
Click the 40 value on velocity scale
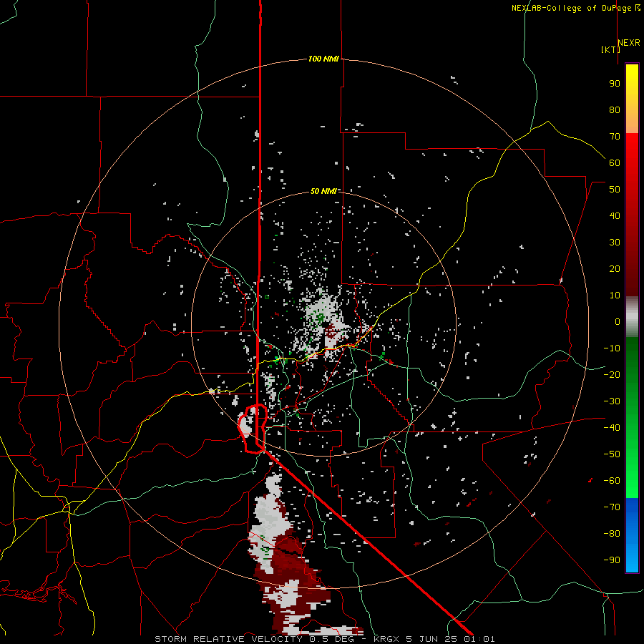click(x=615, y=215)
